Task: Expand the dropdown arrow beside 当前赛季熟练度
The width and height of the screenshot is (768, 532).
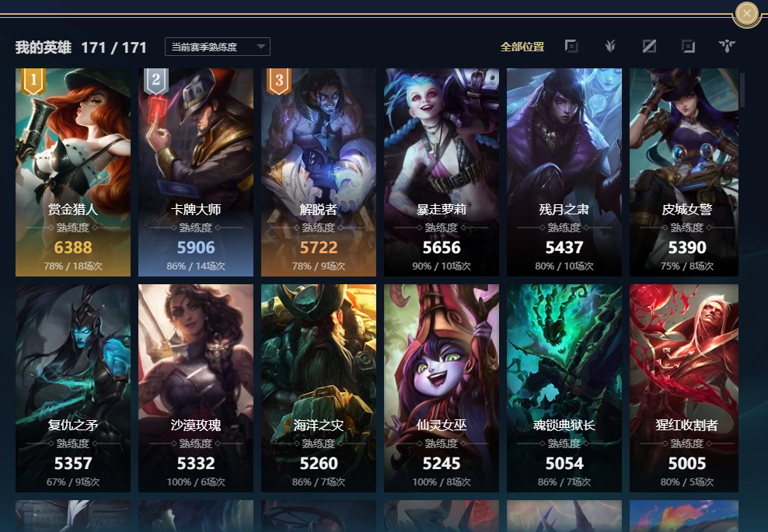Action: 261,47
